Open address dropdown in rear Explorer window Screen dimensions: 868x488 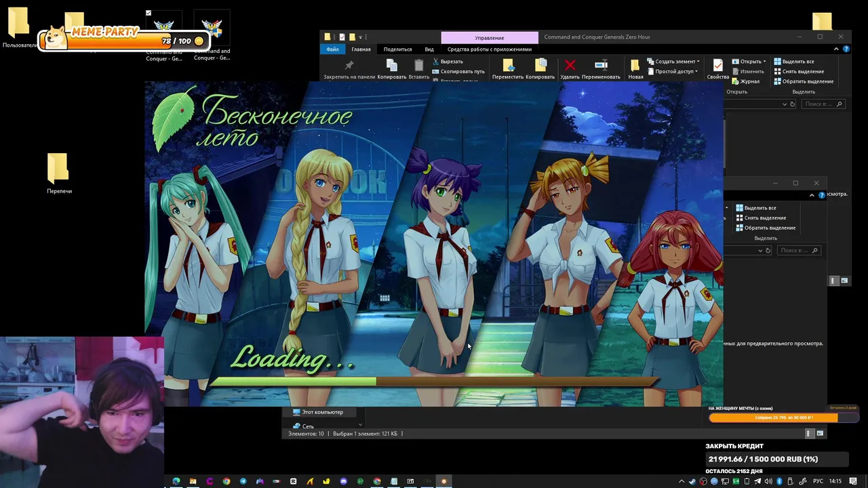[x=760, y=250]
